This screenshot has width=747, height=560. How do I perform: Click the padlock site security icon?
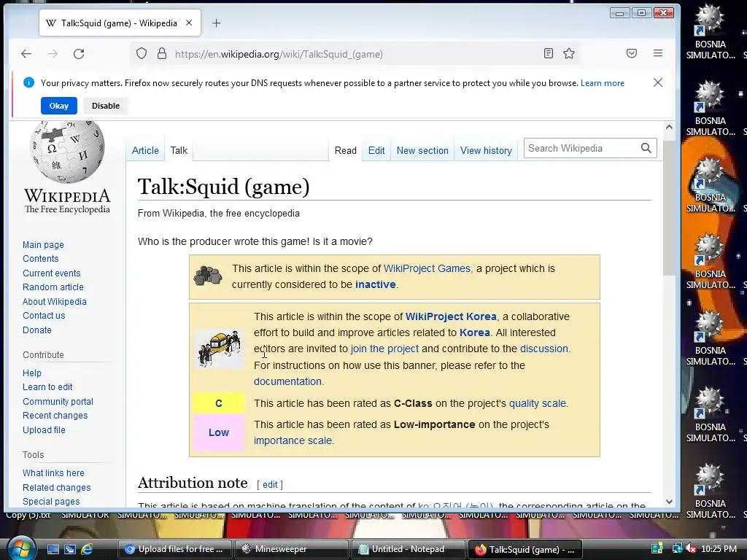pyautogui.click(x=162, y=53)
